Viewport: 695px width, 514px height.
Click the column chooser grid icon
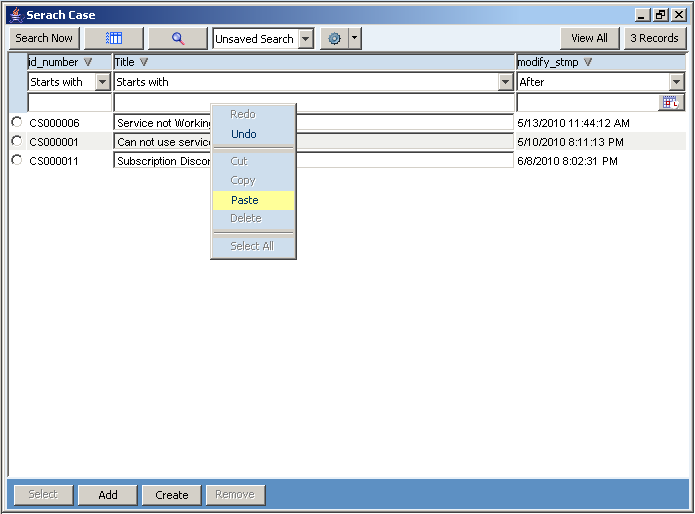[x=114, y=38]
